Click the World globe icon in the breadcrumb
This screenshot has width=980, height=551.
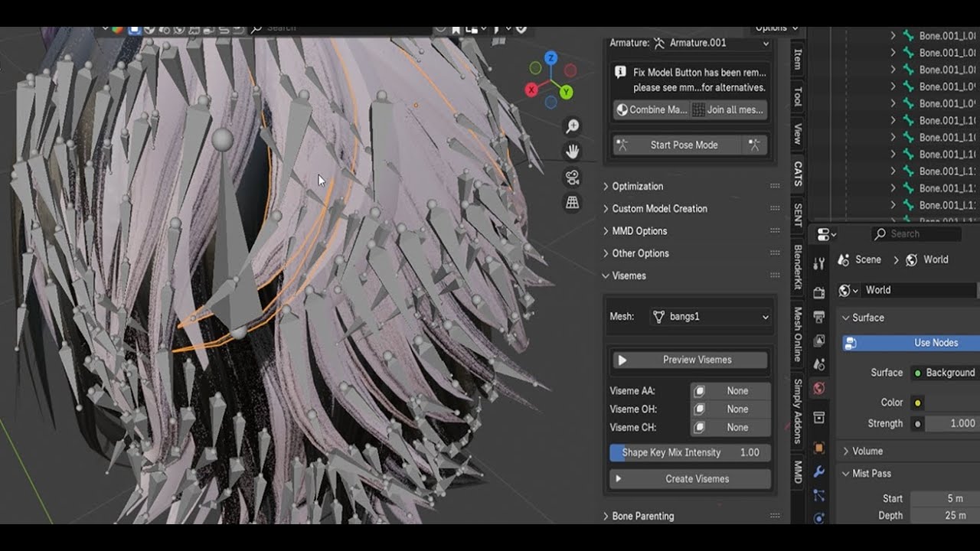[911, 259]
